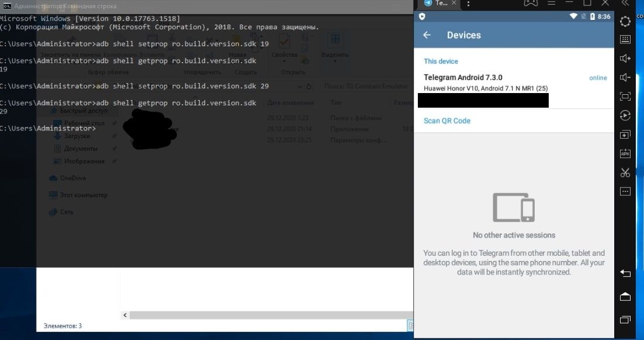Toggle emulator fullscreen mode icon
The image size is (644, 340).
(625, 96)
